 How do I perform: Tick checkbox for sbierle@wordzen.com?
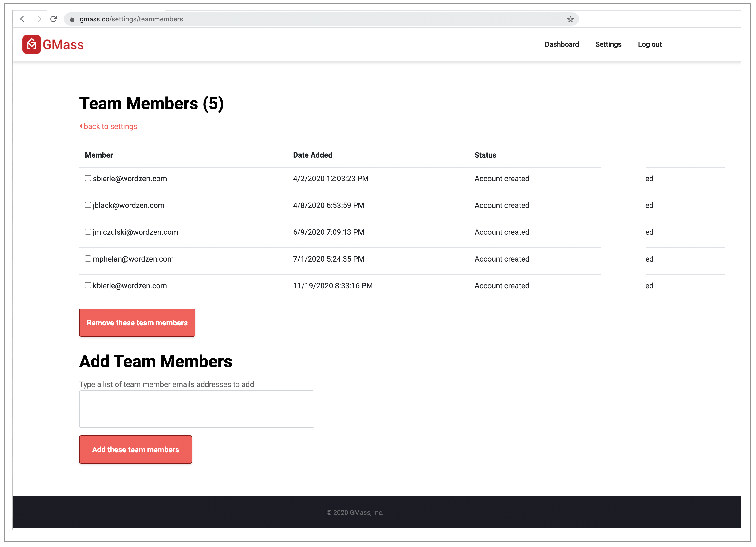point(88,178)
